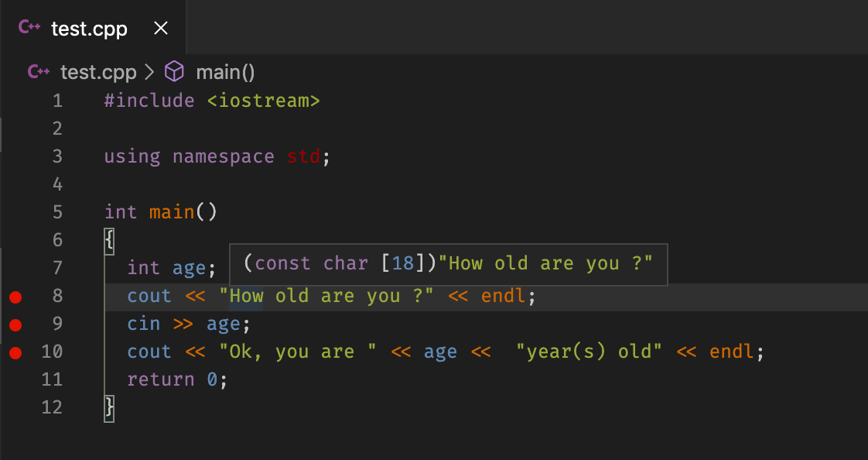This screenshot has width=868, height=460.
Task: Open the test.cpp breadcrumb dropdown
Action: click(98, 71)
